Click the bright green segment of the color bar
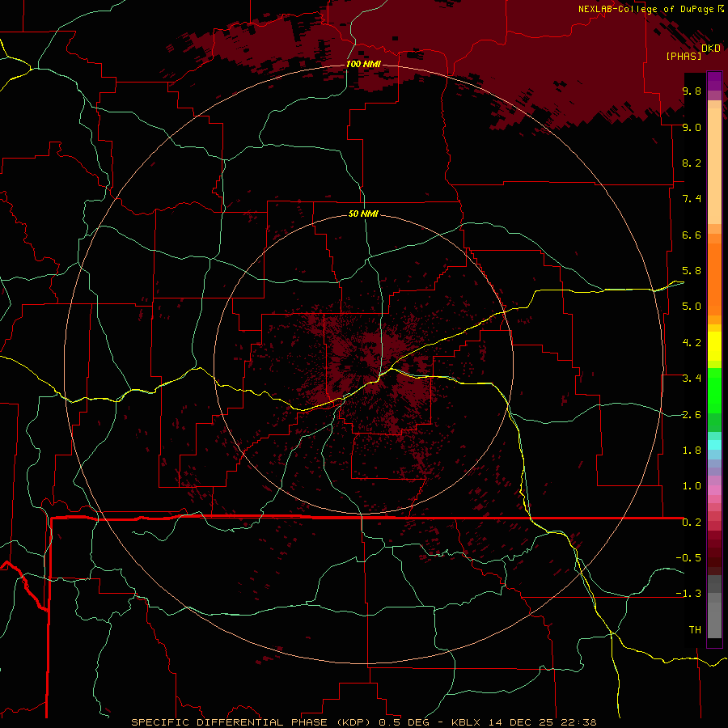Screen dimensions: 728x728 point(714,391)
